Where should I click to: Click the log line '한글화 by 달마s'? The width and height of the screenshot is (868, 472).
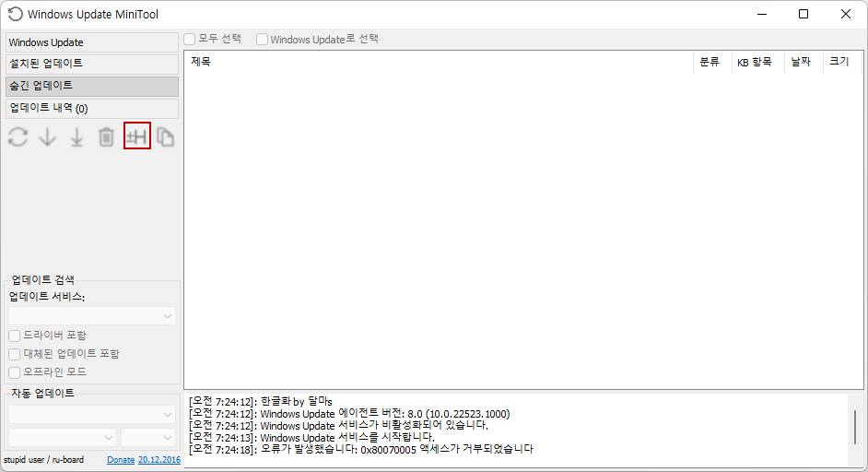click(x=260, y=401)
